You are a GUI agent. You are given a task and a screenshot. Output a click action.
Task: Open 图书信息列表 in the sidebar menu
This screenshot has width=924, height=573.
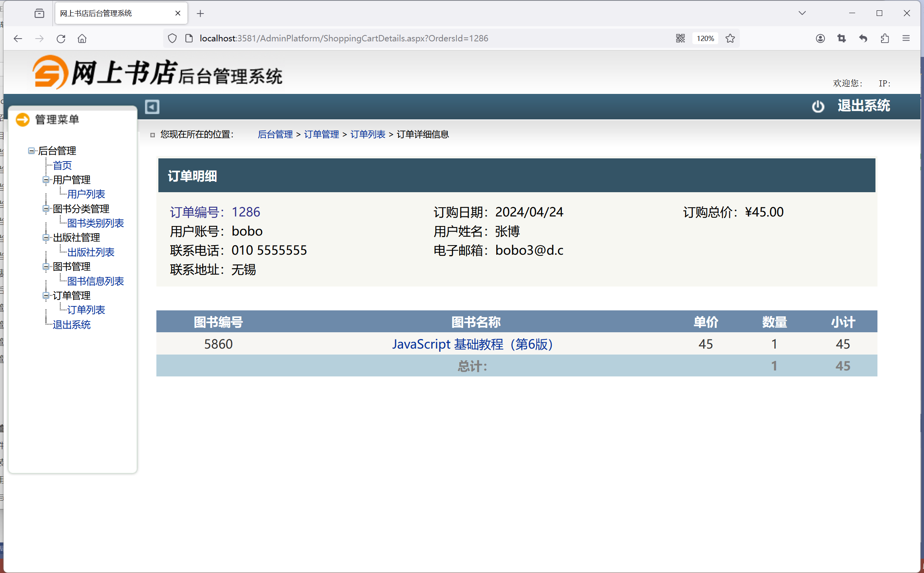point(96,281)
